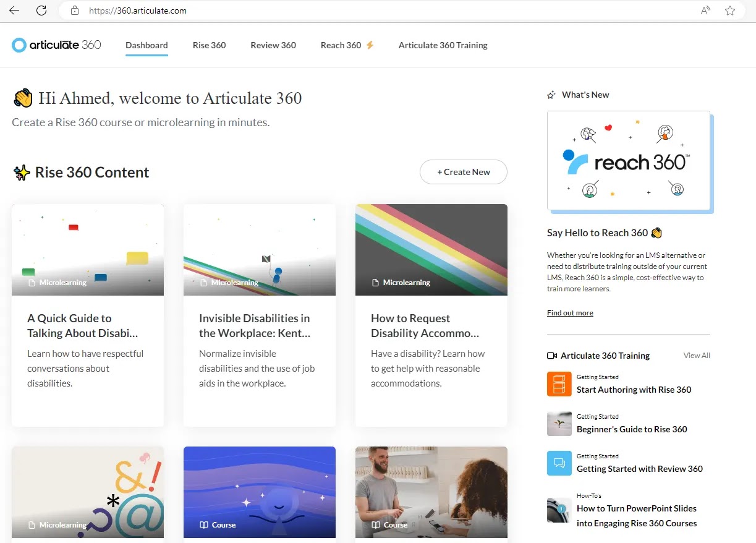The image size is (756, 543).
Task: Click the colorful speech bubbles card thumbnail
Action: [x=88, y=250]
